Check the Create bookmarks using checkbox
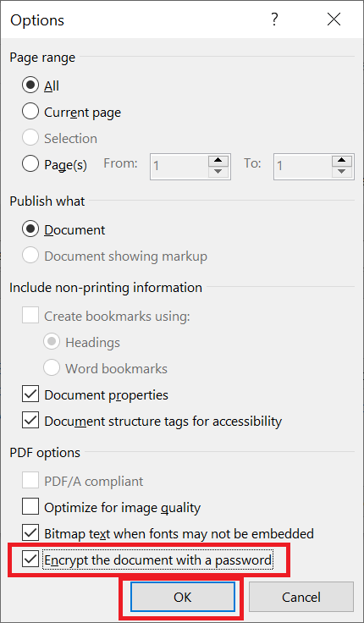The width and height of the screenshot is (364, 623). click(x=30, y=316)
